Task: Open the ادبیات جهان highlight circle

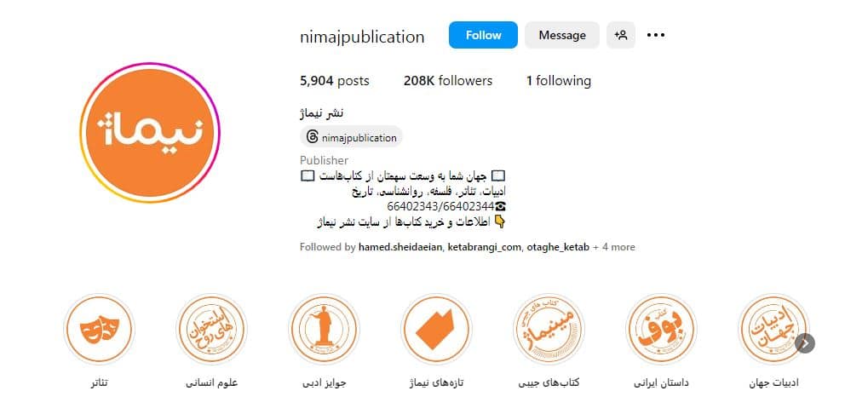Action: coord(773,330)
